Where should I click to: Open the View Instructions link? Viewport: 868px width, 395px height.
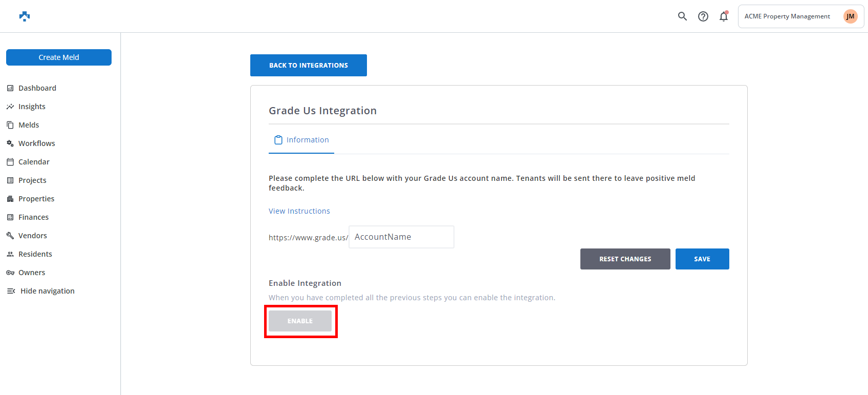[299, 211]
